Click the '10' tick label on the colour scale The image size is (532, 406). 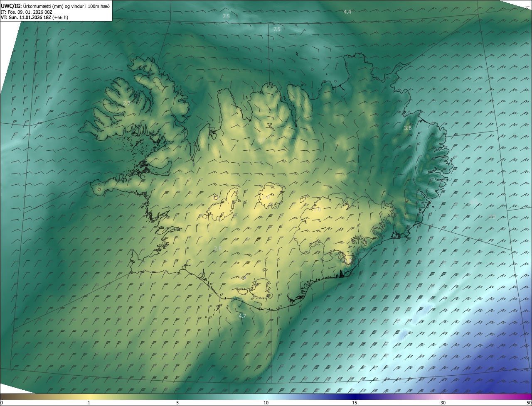[x=266, y=403]
